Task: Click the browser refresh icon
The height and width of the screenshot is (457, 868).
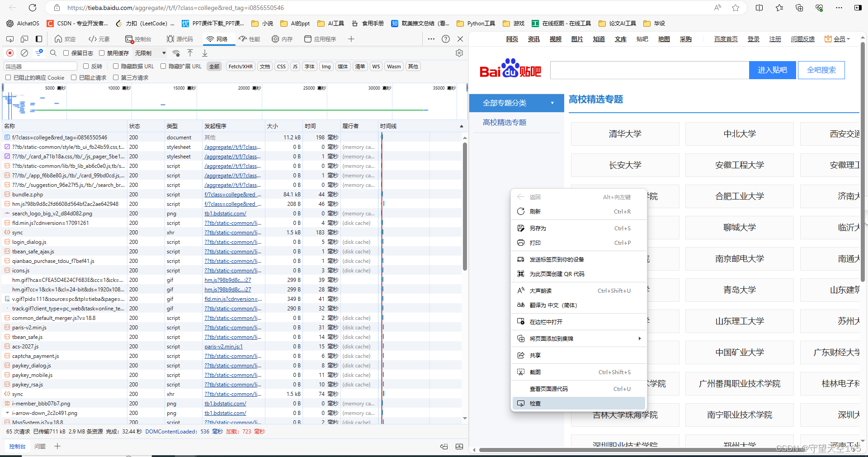Action: pos(33,8)
